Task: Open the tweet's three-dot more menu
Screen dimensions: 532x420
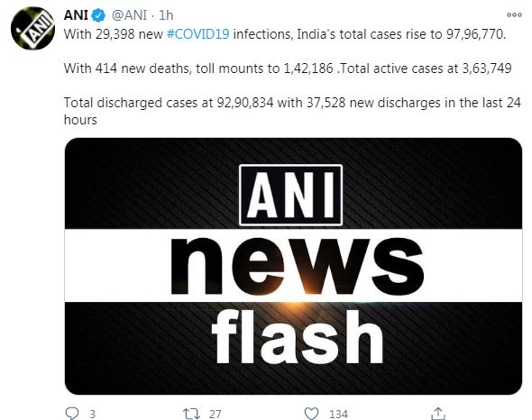Action: 514,15
